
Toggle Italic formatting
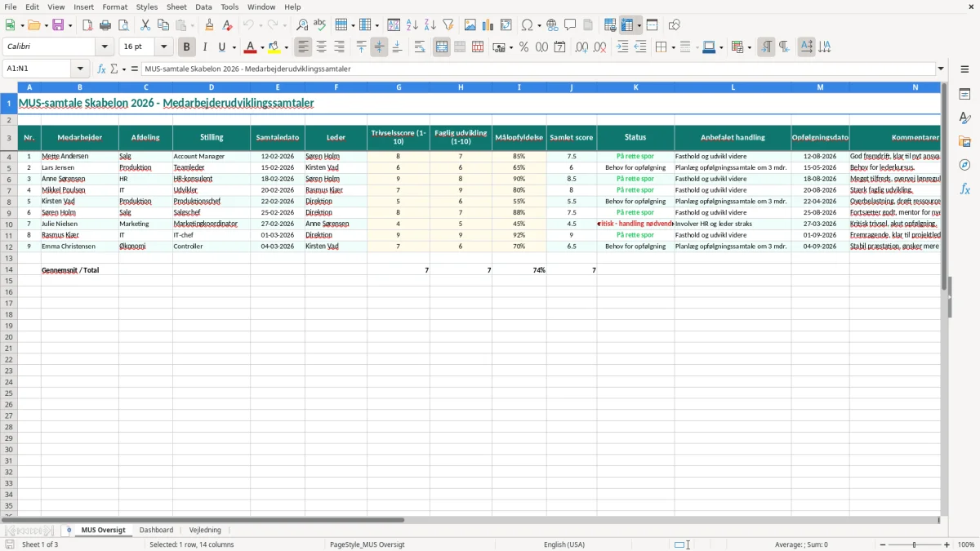204,47
